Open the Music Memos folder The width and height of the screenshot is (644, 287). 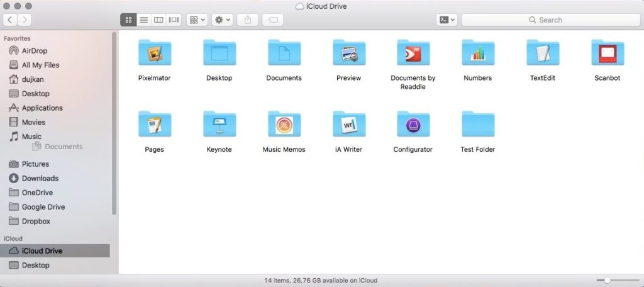coord(284,124)
